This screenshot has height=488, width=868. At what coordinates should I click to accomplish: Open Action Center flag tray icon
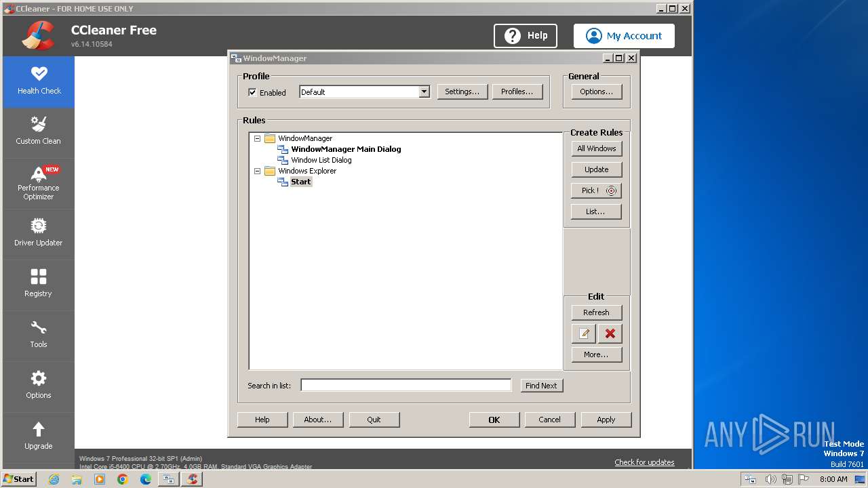tap(804, 479)
